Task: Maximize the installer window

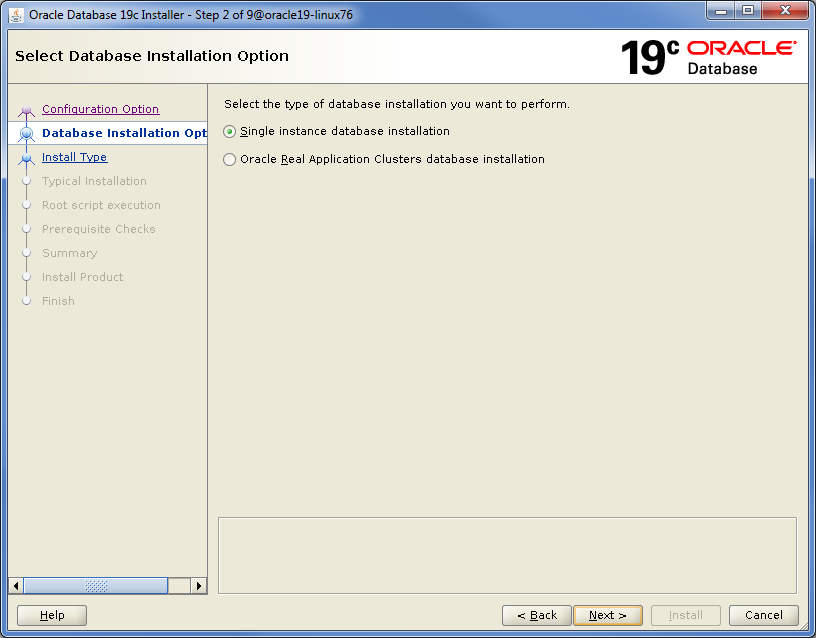Action: tap(748, 12)
